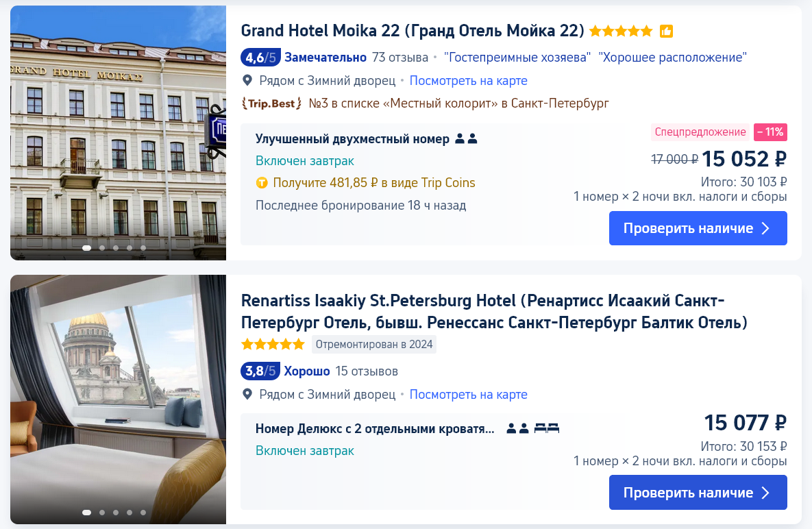
Task: Click the twin beds icon for Номер Делюкс
Action: click(x=547, y=428)
